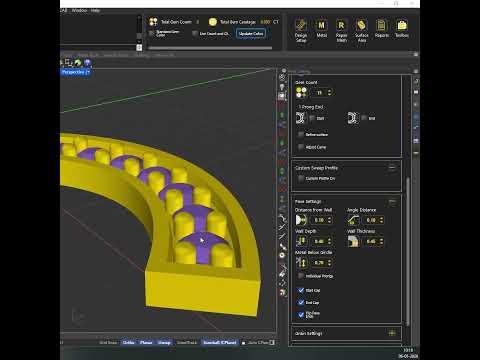
Task: Adjust the Wall Depth stepper
Action: click(x=330, y=241)
